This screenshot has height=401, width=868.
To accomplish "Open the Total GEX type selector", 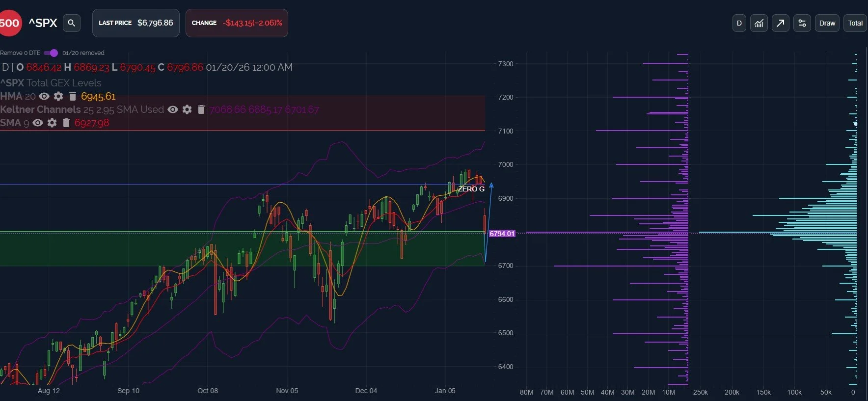I will (855, 23).
